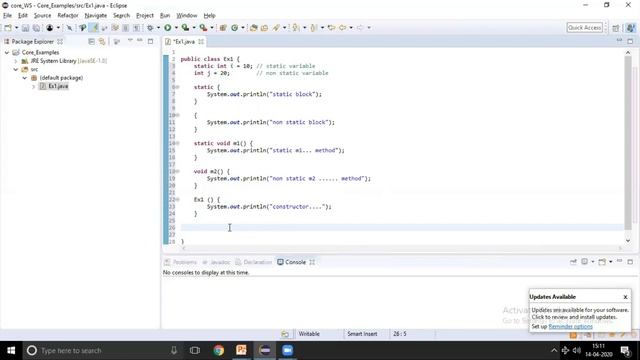Screen dimensions: 640x360
Task: Toggle Skip All Breakpoints toolbar button
Action: [69, 28]
